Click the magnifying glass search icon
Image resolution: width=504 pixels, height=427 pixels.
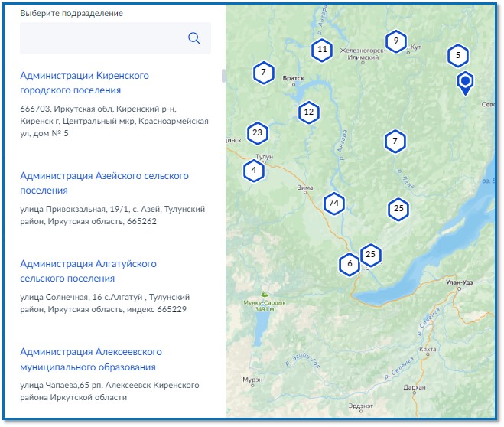pyautogui.click(x=193, y=38)
